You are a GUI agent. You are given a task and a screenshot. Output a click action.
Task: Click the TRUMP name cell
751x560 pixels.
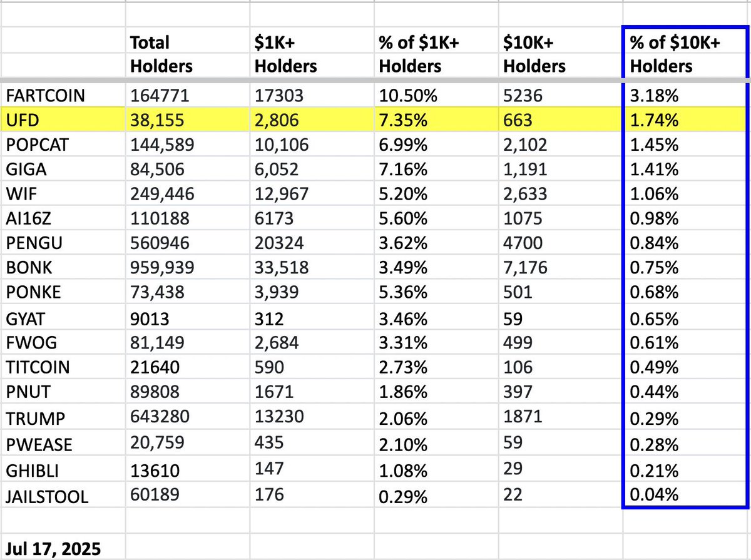click(63, 417)
